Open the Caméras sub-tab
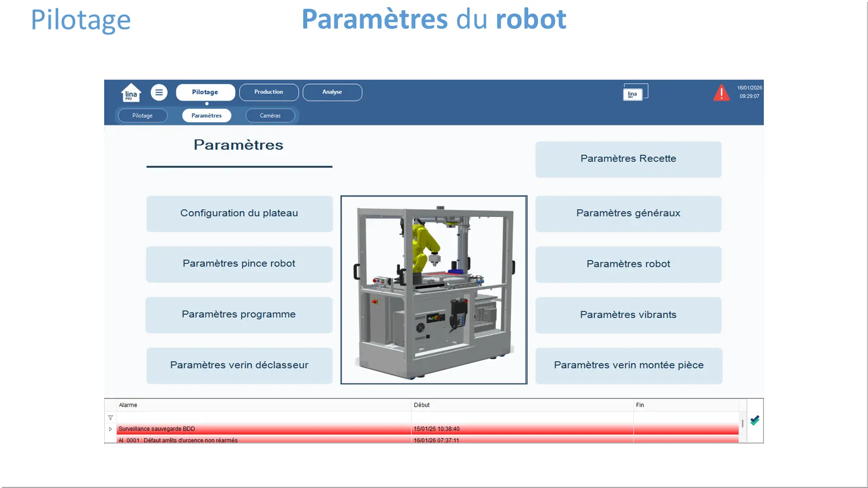The width and height of the screenshot is (868, 488). coord(270,116)
